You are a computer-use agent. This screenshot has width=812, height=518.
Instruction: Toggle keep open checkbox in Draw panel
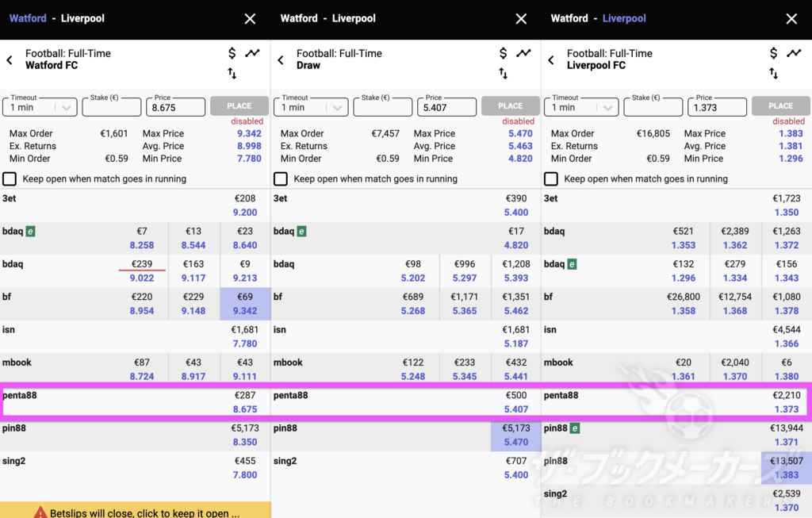(x=281, y=179)
